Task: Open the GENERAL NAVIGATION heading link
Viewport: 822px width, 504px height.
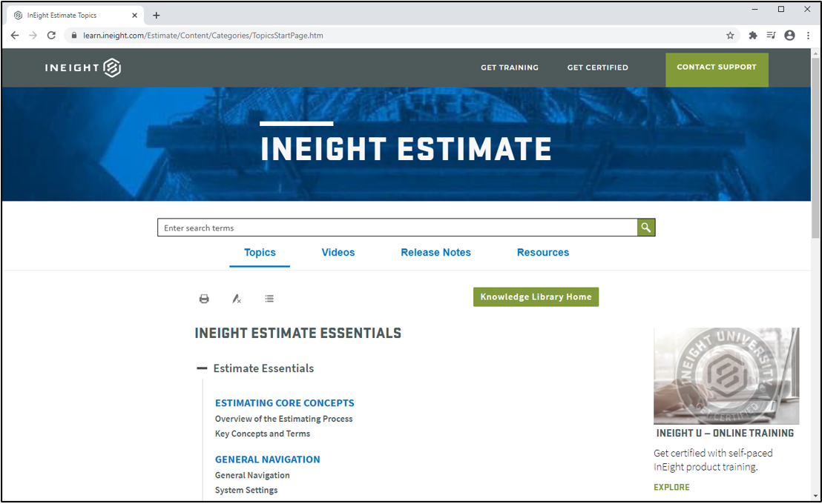Action: (x=267, y=460)
